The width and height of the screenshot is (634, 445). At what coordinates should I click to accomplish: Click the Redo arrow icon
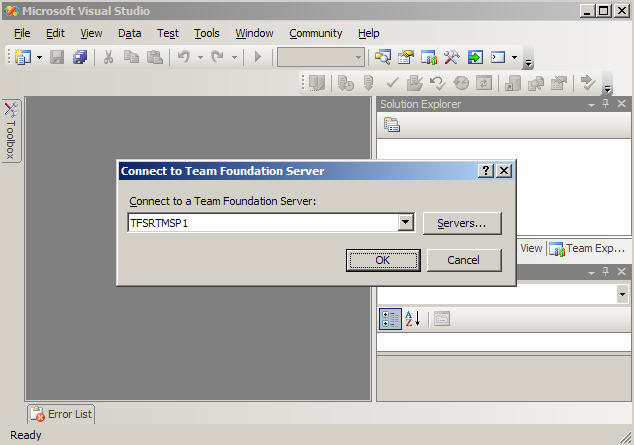(218, 57)
